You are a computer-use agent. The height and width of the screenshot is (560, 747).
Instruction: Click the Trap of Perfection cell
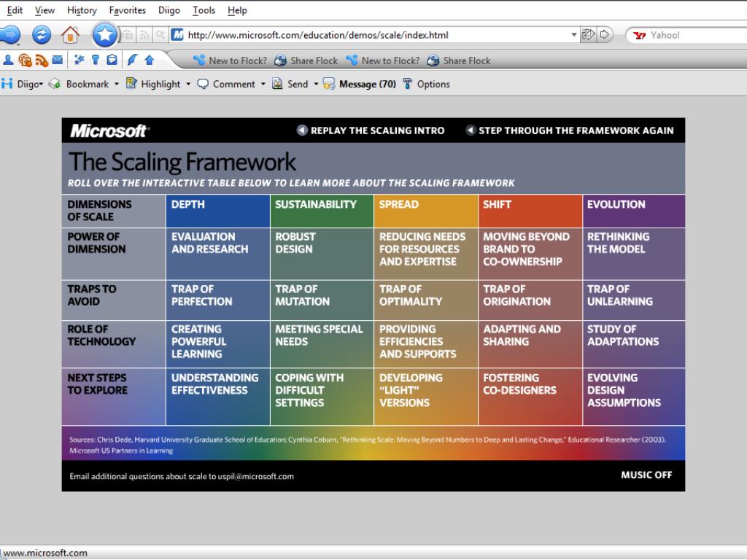click(x=217, y=300)
